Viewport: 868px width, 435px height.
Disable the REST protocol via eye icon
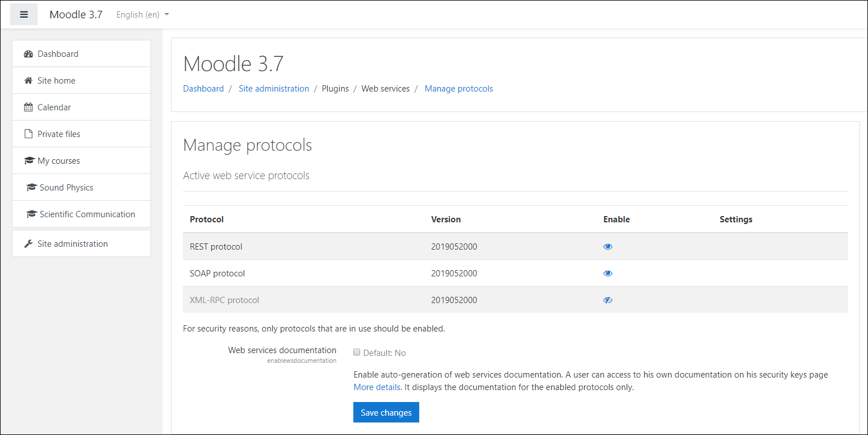(x=608, y=247)
